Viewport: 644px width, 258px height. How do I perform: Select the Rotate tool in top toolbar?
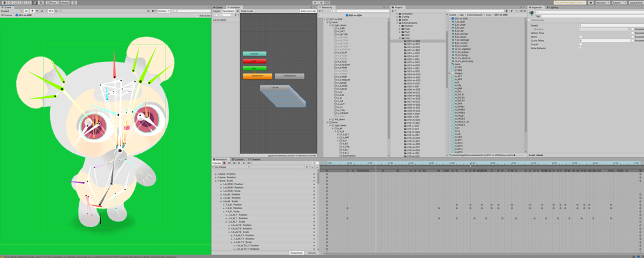pos(16,3)
